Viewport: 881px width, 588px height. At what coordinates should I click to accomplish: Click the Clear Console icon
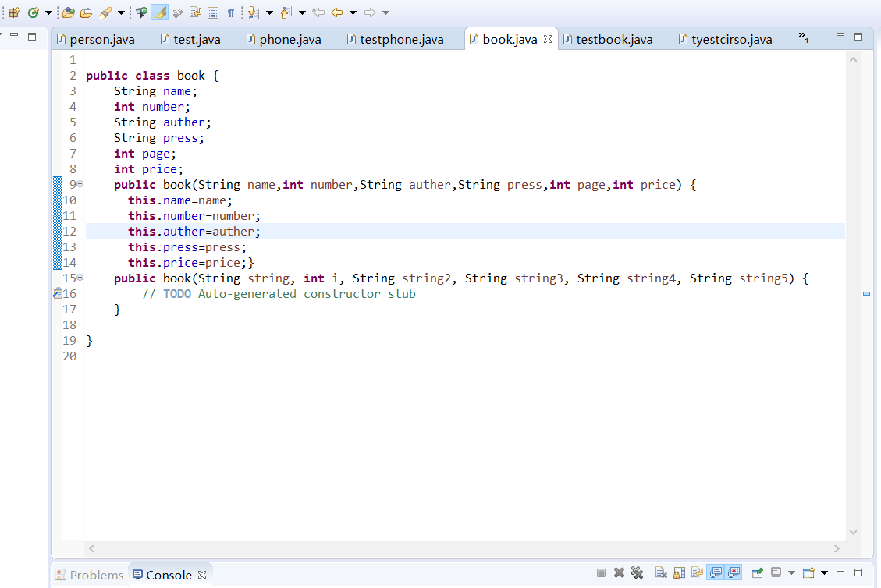click(661, 573)
